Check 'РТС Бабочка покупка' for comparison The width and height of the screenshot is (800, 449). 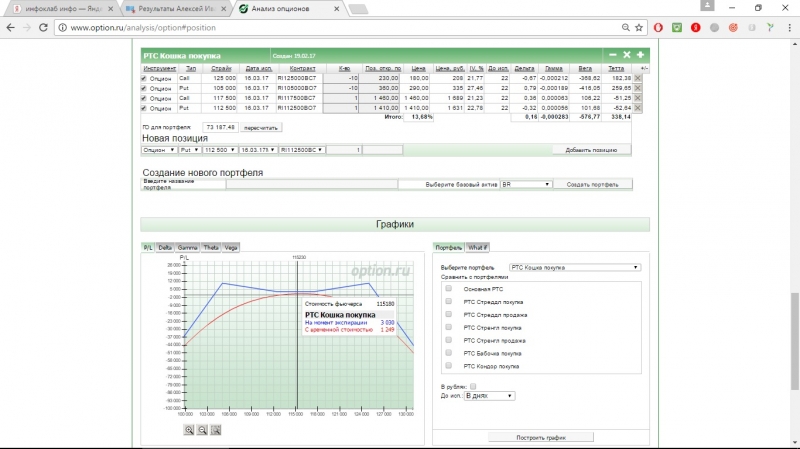pos(448,353)
